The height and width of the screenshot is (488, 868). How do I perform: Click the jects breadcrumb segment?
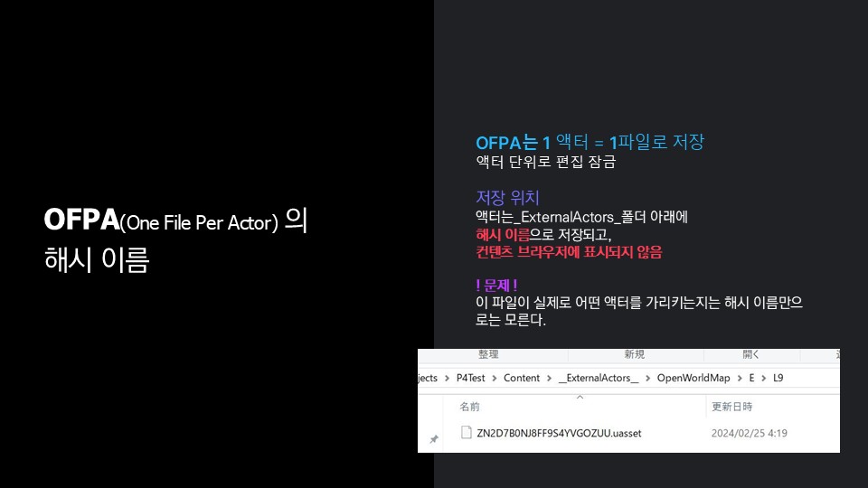pyautogui.click(x=428, y=378)
